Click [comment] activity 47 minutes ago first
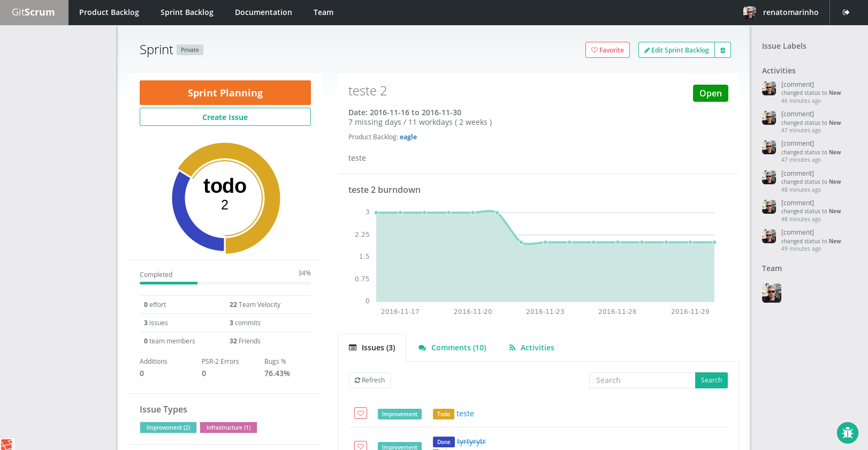This screenshot has width=868, height=450. 797,114
